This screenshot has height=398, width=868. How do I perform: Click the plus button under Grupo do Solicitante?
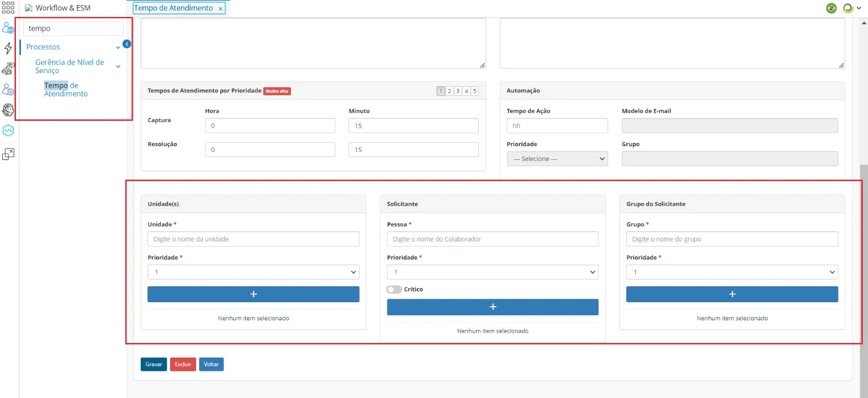pos(732,294)
